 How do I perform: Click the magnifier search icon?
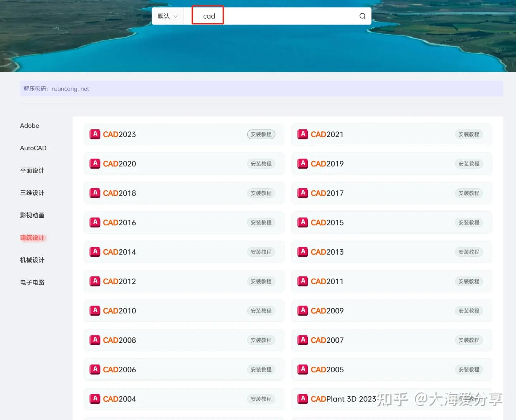coord(362,16)
